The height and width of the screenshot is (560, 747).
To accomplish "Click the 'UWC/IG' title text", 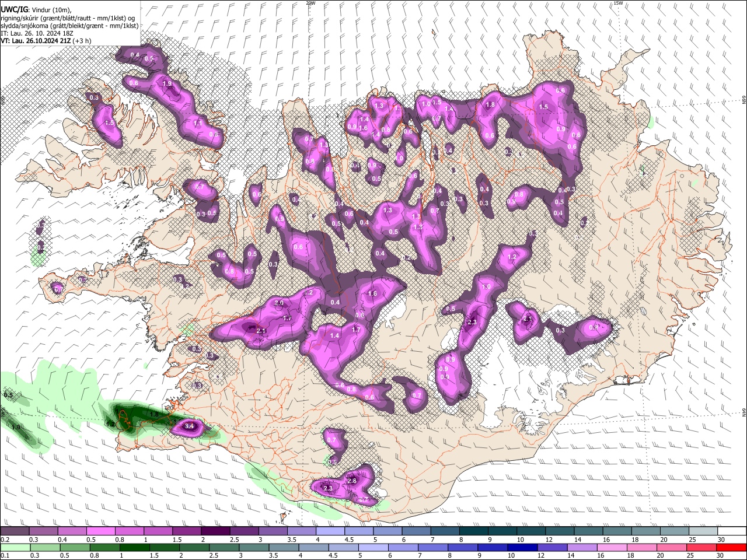I will point(15,9).
